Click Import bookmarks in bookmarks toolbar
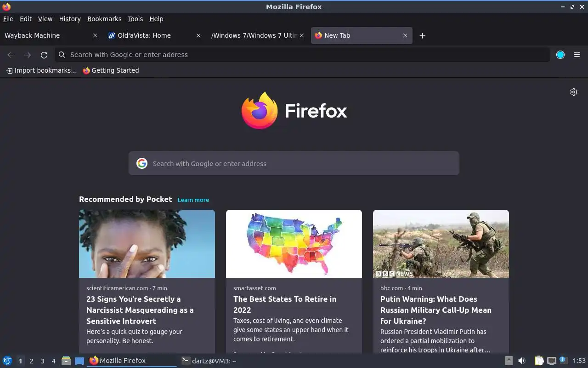 (41, 70)
